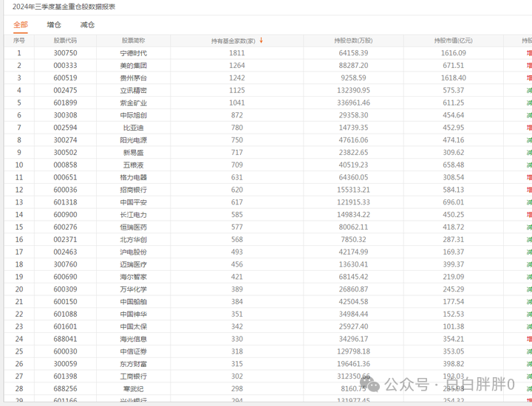Open stock code 300059
532x406 pixels.
click(65, 364)
